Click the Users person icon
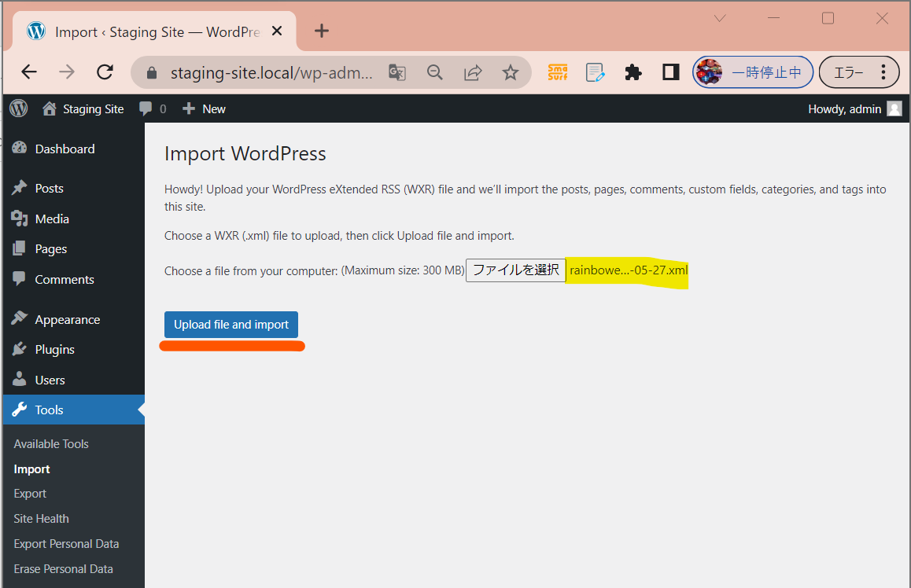 (x=19, y=379)
